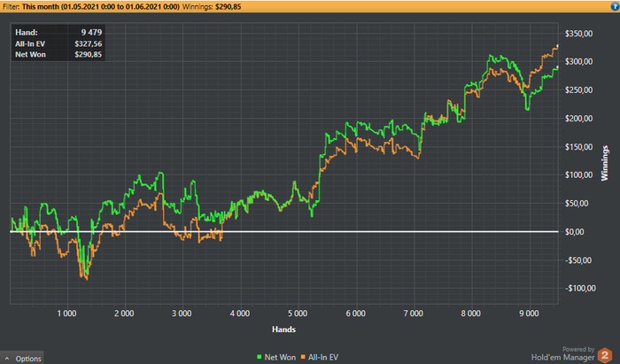The width and height of the screenshot is (620, 364).
Task: Open the Options button
Action: (22, 358)
